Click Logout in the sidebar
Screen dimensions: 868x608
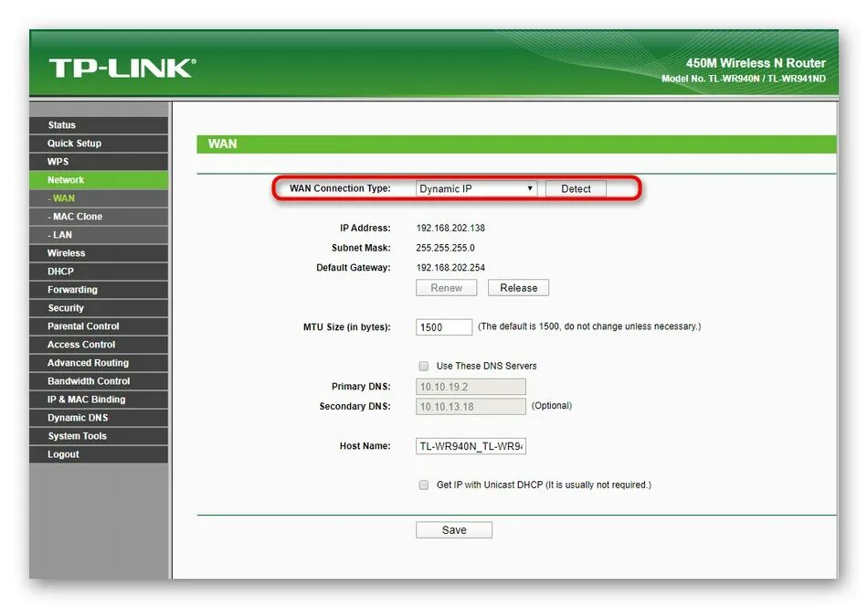[x=99, y=454]
